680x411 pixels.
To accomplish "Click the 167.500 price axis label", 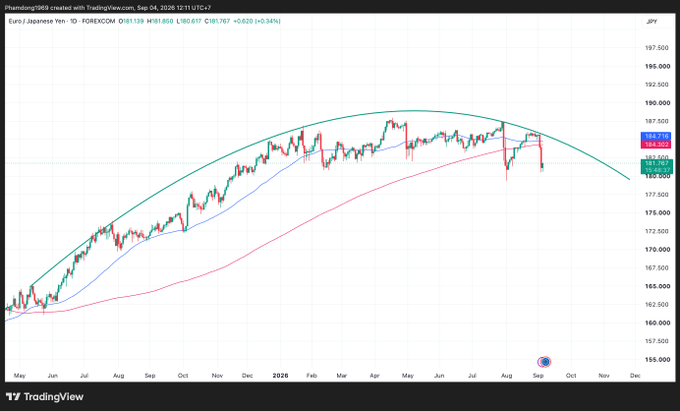I will click(x=657, y=268).
